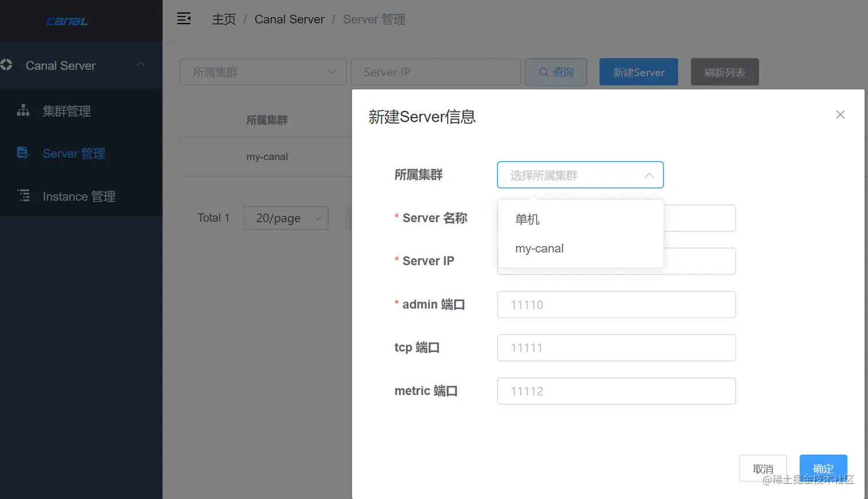Click the Total 1 pagination text
This screenshot has height=499, width=868.
214,218
